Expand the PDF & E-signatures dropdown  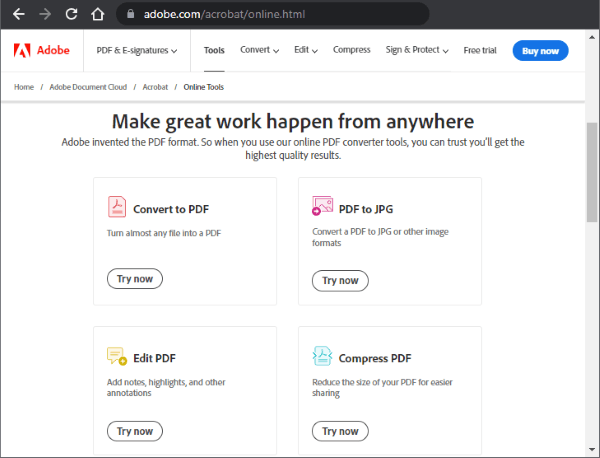pos(137,50)
